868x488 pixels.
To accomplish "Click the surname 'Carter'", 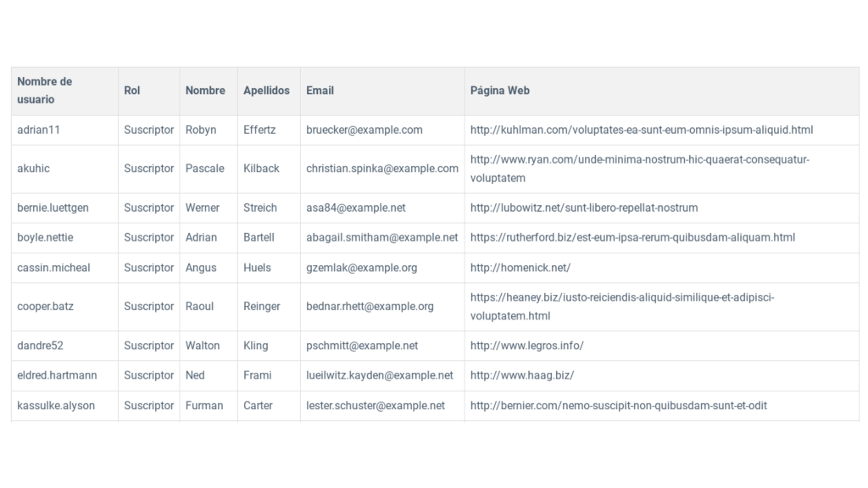I will 258,406.
